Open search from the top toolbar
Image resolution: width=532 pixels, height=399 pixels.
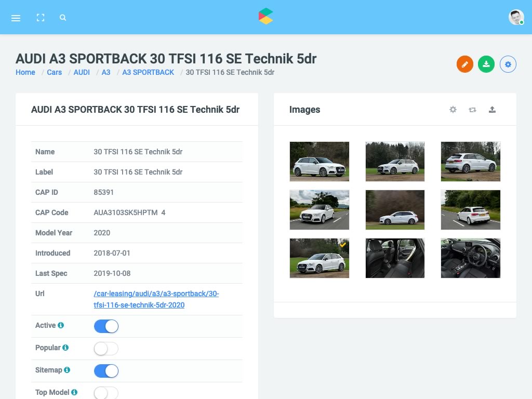pyautogui.click(x=63, y=18)
